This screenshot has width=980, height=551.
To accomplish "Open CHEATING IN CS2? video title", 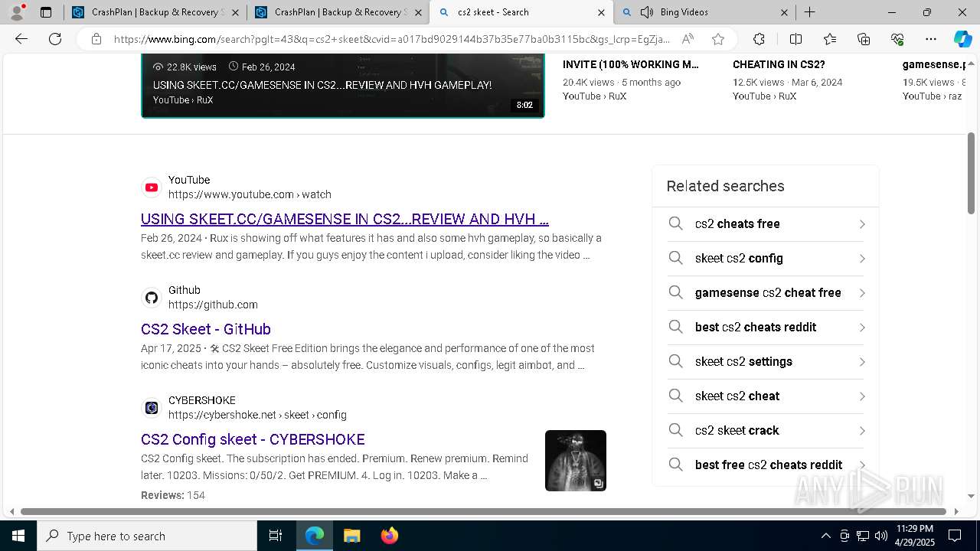I will coord(779,64).
